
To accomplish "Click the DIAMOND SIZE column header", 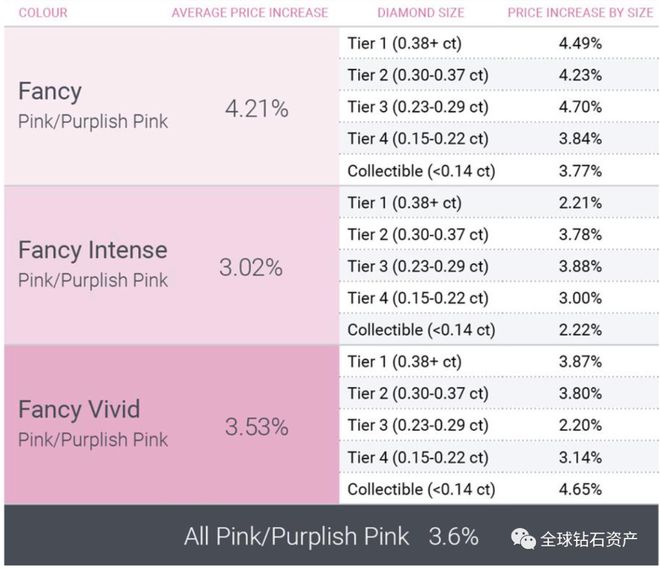I will (x=420, y=13).
